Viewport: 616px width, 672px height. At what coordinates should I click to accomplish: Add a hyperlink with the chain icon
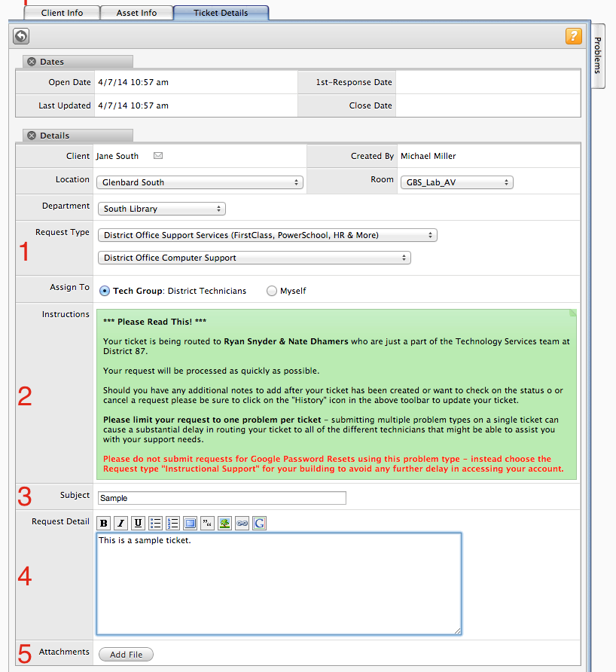pos(242,523)
